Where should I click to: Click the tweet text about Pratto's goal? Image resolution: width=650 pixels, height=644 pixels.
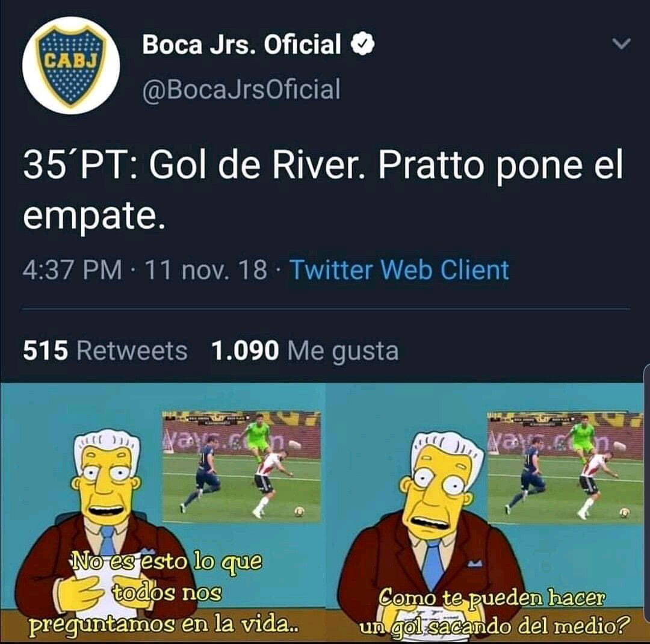point(323,190)
